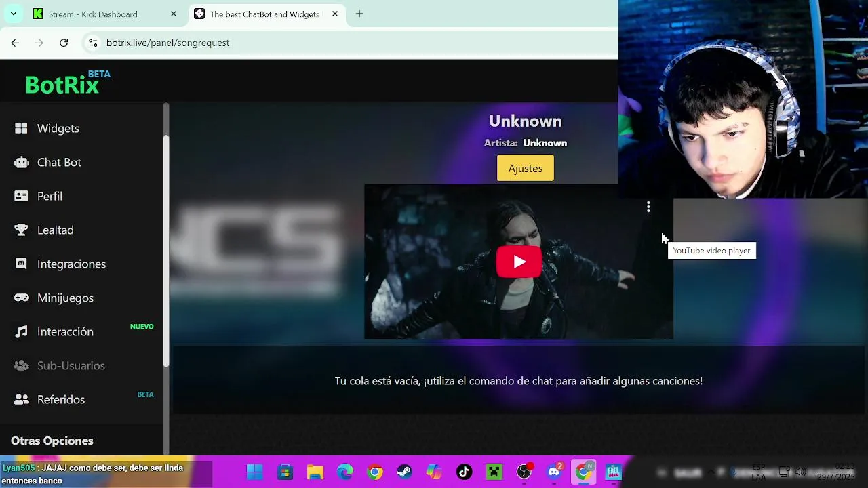The image size is (868, 488).
Task: Click the sidebar scrollbar
Action: 166,251
